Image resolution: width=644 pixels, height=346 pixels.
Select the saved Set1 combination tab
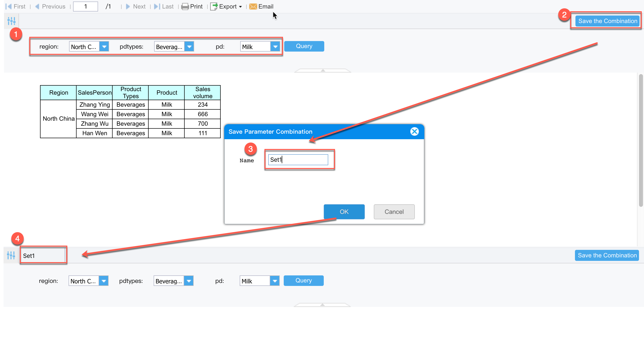(x=43, y=256)
